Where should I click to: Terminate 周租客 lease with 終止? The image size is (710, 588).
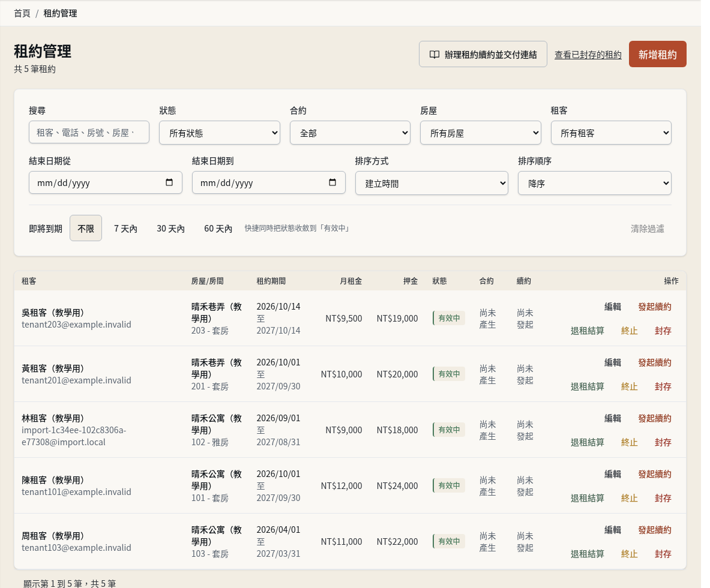tap(630, 554)
